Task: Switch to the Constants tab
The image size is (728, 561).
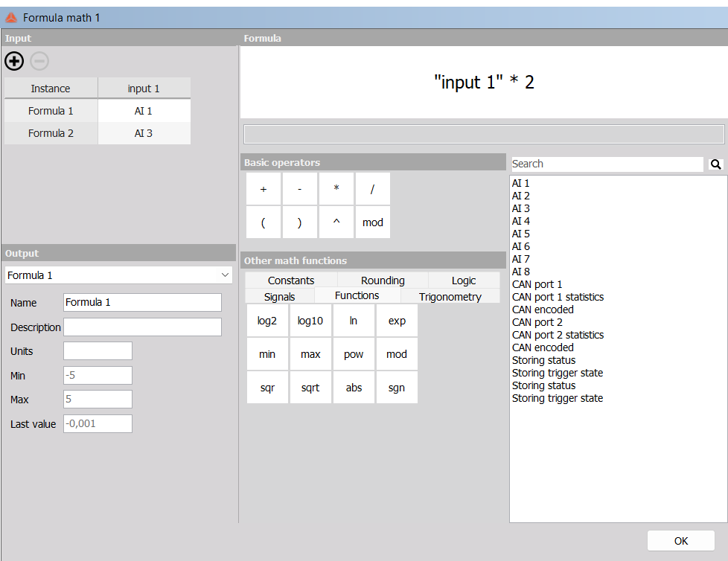Action: (291, 280)
